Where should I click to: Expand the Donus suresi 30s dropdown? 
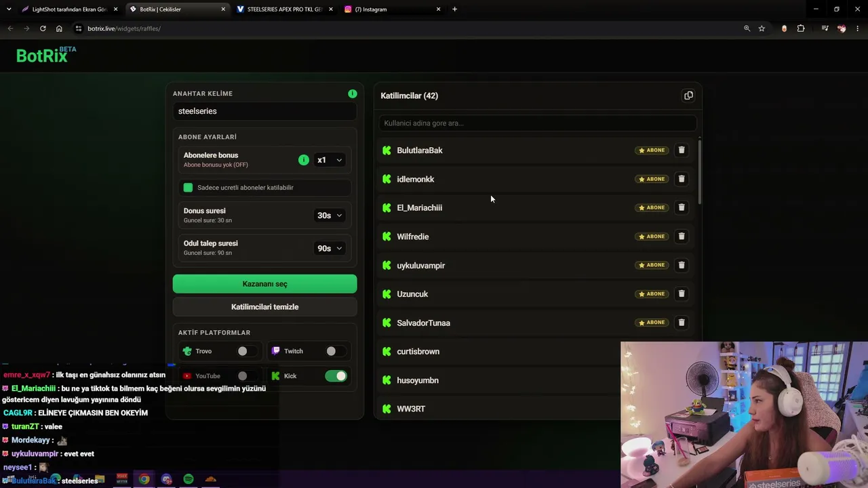coord(330,216)
